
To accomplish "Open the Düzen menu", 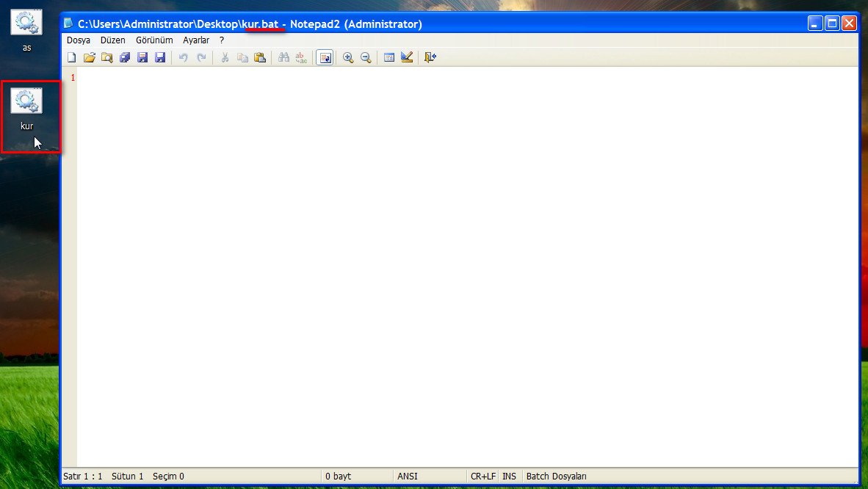I will point(113,40).
